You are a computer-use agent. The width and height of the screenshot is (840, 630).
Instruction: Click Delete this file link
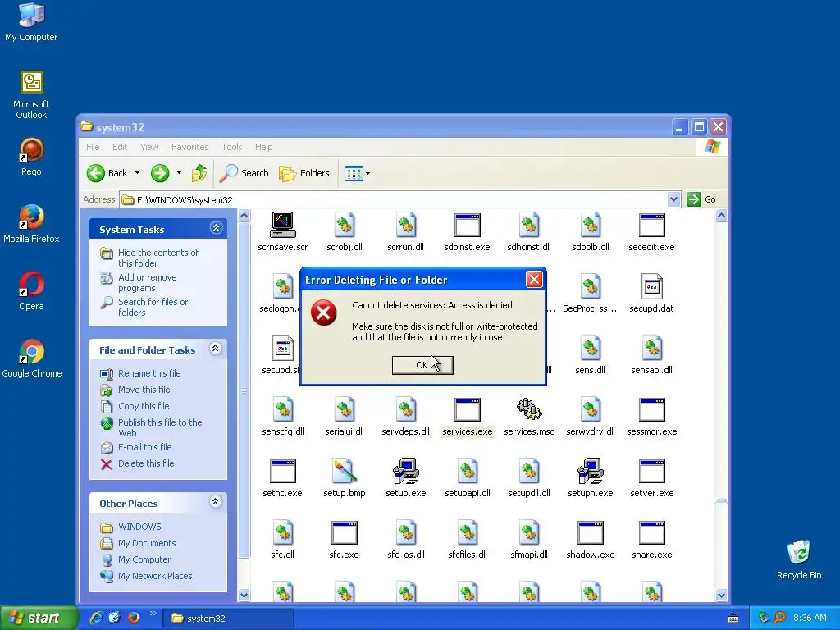(146, 463)
